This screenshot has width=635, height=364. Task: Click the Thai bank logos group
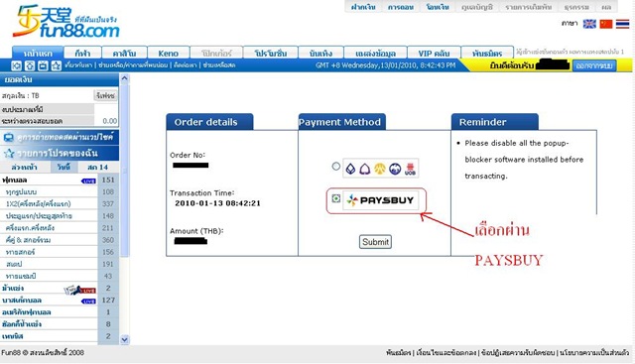pyautogui.click(x=380, y=169)
